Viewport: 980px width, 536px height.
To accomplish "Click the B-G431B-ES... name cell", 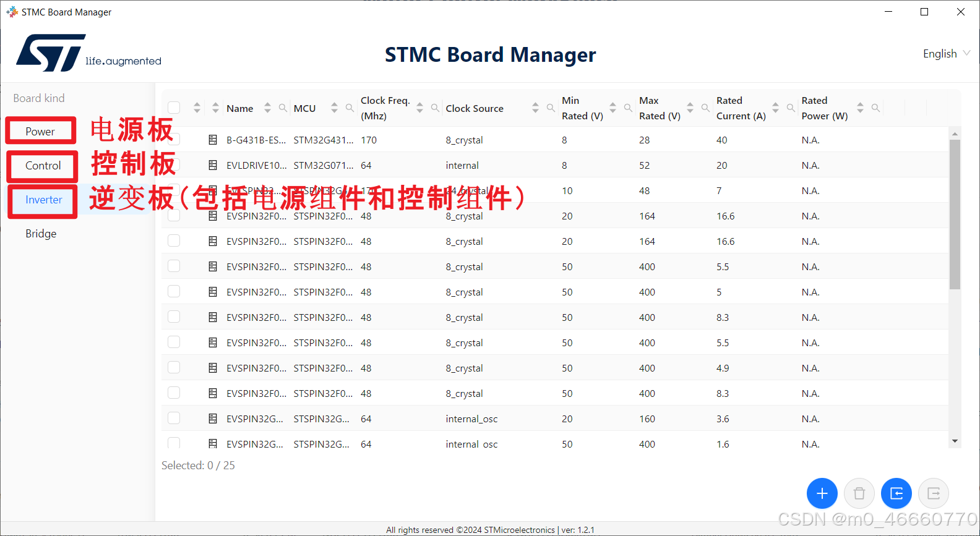I will 256,140.
